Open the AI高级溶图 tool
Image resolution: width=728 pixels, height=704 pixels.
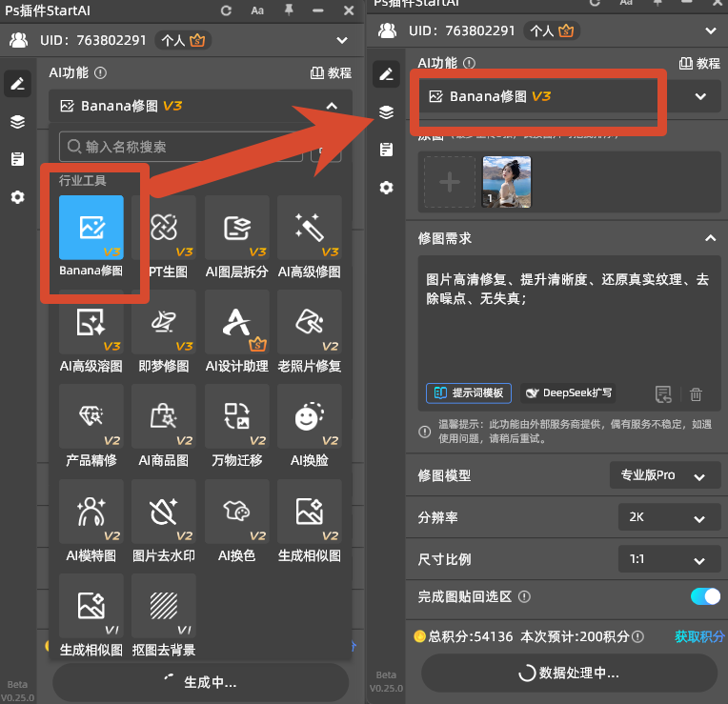tap(91, 322)
